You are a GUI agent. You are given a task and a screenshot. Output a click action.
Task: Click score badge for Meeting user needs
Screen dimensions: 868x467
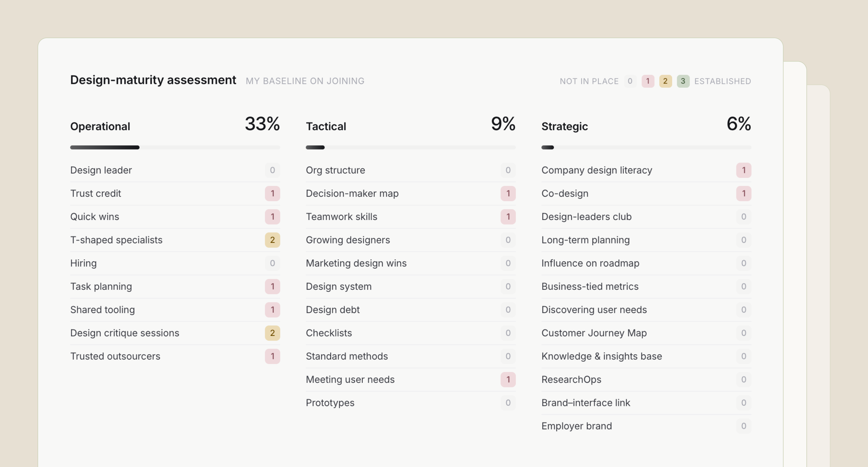click(x=508, y=380)
